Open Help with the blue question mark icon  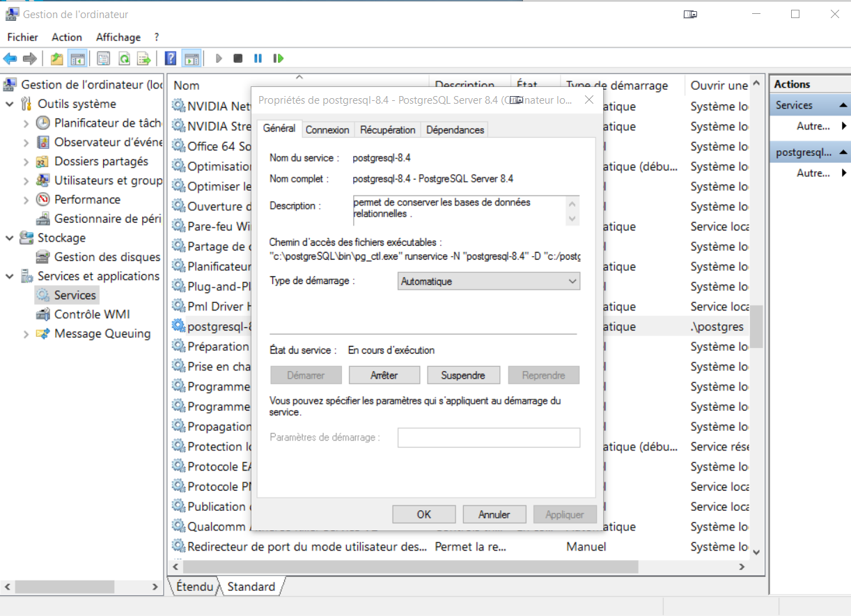pos(170,58)
